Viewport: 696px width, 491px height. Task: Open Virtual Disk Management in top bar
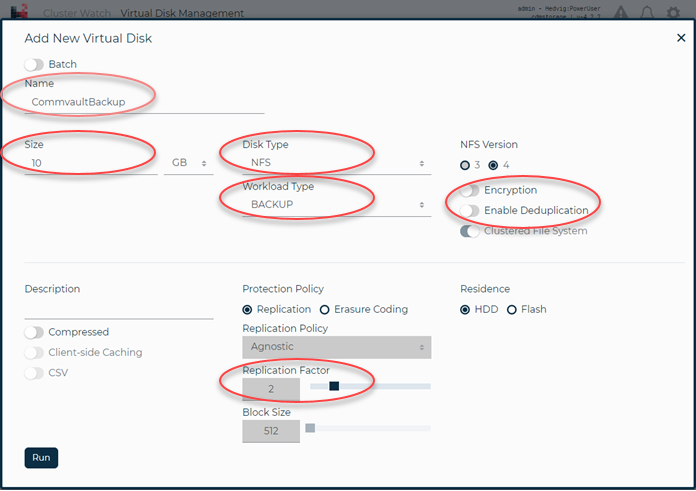[182, 13]
